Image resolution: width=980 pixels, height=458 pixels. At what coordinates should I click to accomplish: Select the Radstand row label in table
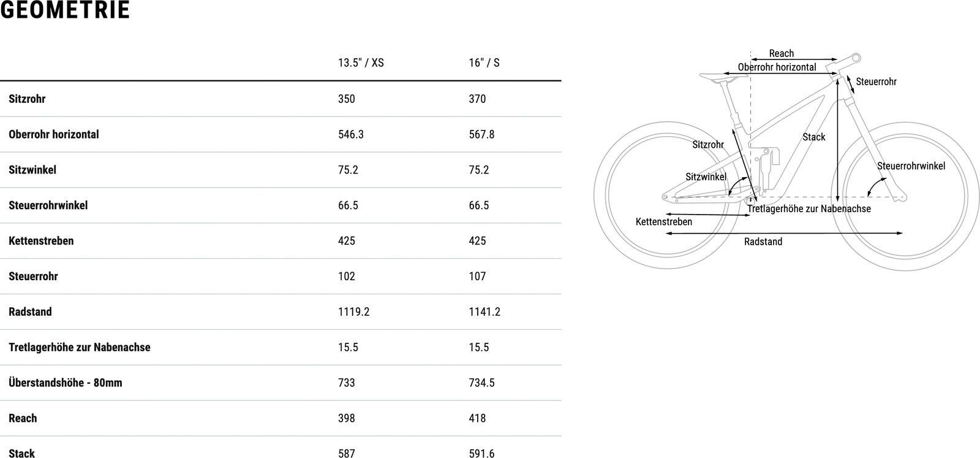pyautogui.click(x=30, y=312)
